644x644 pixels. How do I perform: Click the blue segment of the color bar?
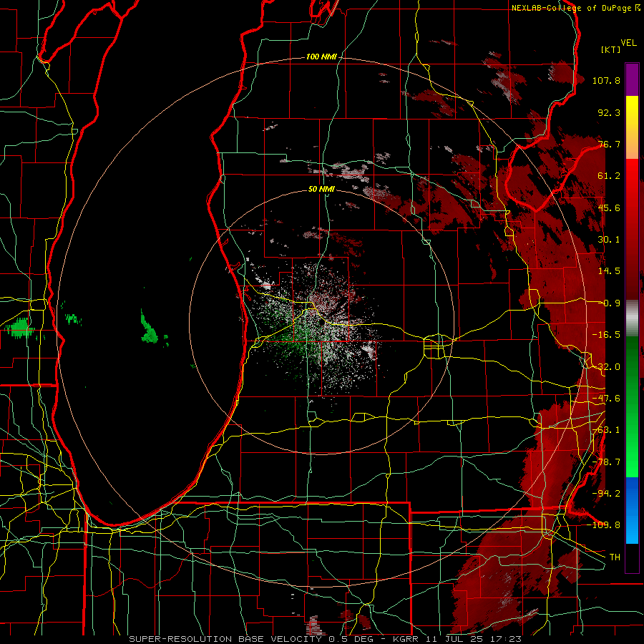point(632,510)
